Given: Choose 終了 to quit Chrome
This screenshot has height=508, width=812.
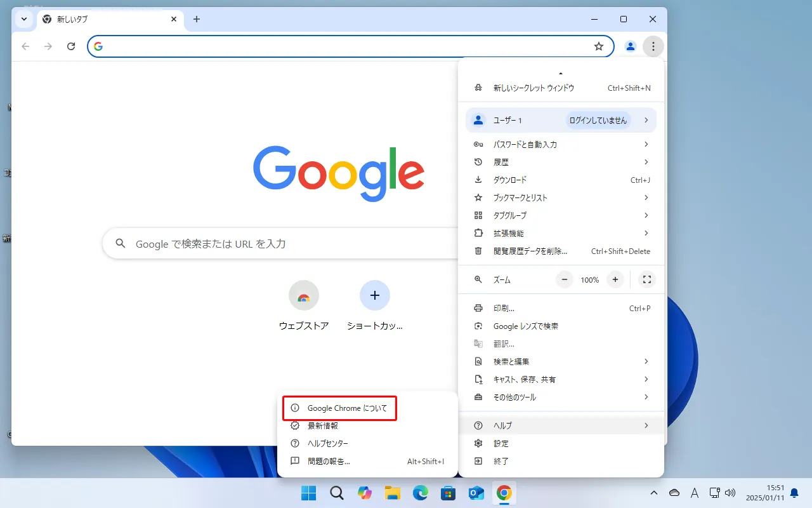Looking at the screenshot, I should (561, 461).
